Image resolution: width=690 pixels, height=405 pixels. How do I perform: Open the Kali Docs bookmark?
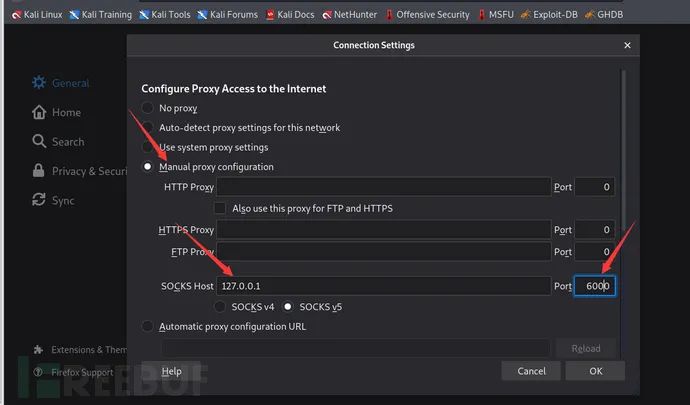point(290,15)
